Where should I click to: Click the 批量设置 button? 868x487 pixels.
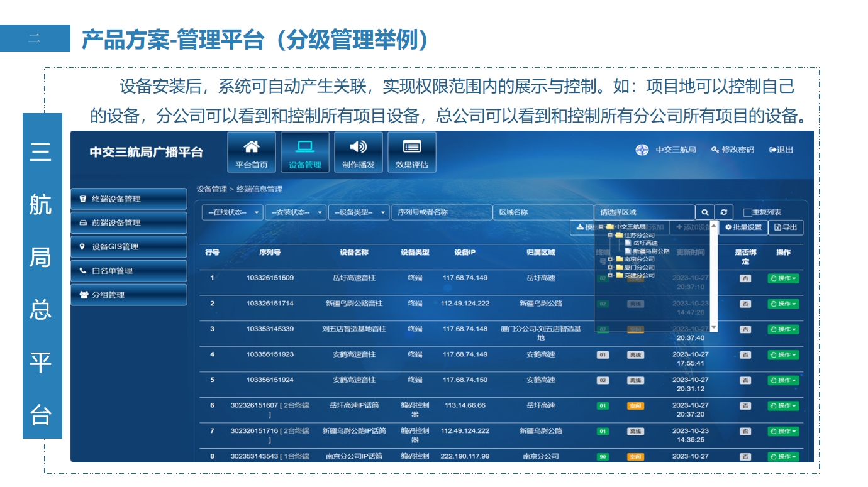[743, 227]
